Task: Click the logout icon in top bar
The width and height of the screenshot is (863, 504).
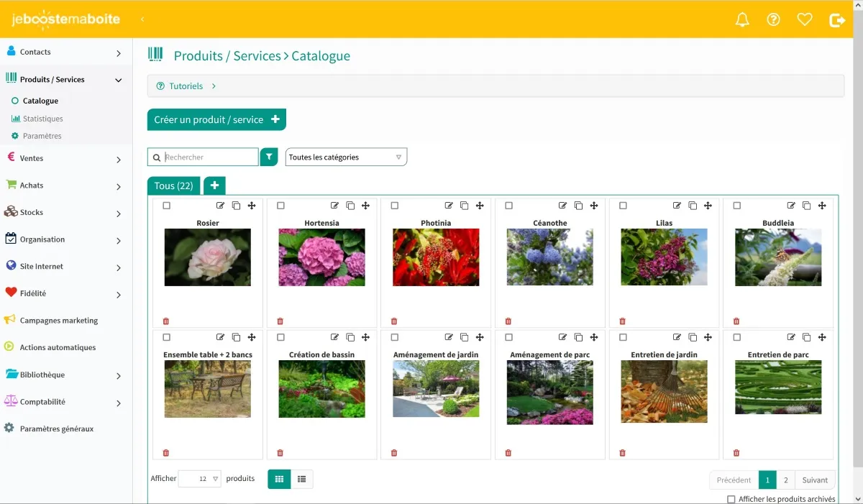Action: click(x=837, y=20)
